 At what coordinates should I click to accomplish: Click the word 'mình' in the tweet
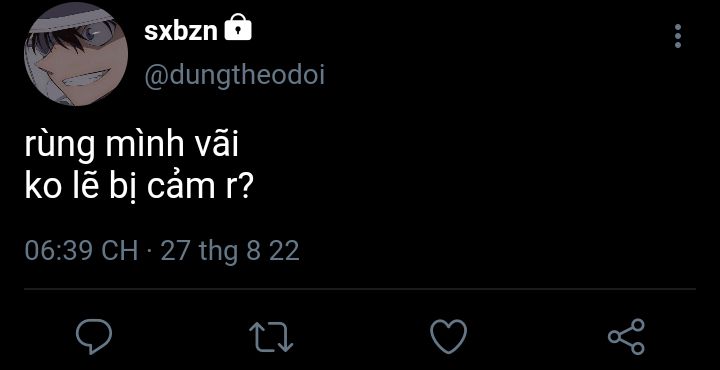coord(144,146)
